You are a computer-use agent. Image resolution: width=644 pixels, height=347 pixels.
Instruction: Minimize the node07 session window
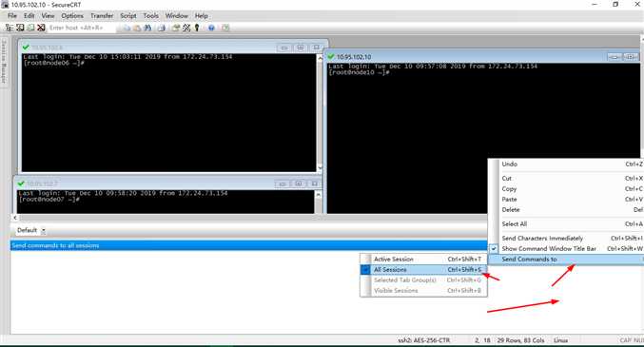click(283, 183)
